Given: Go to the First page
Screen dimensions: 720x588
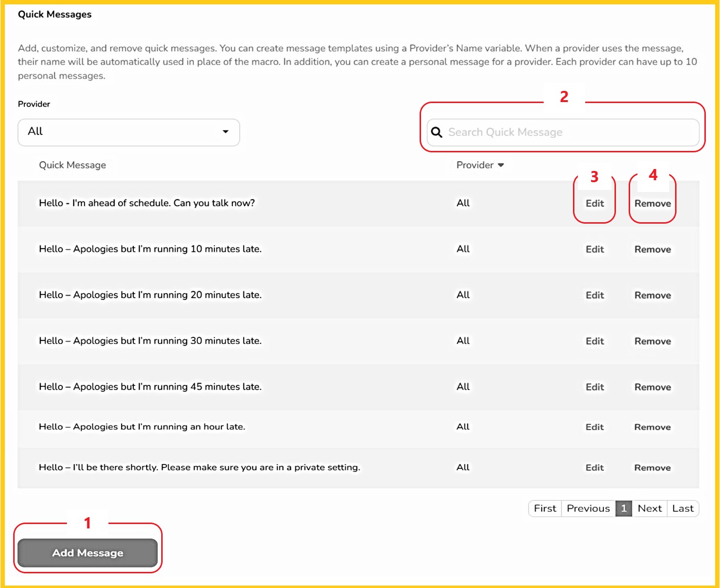Looking at the screenshot, I should coord(545,508).
